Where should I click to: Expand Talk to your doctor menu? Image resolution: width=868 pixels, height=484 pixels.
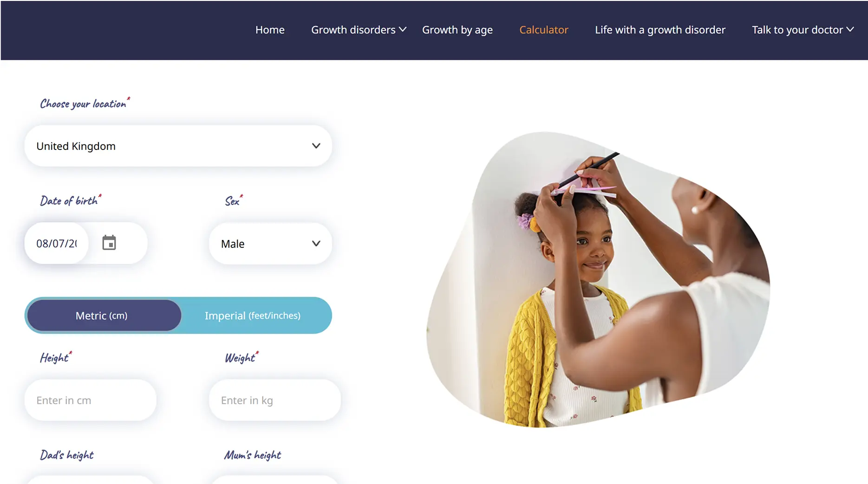(x=797, y=30)
